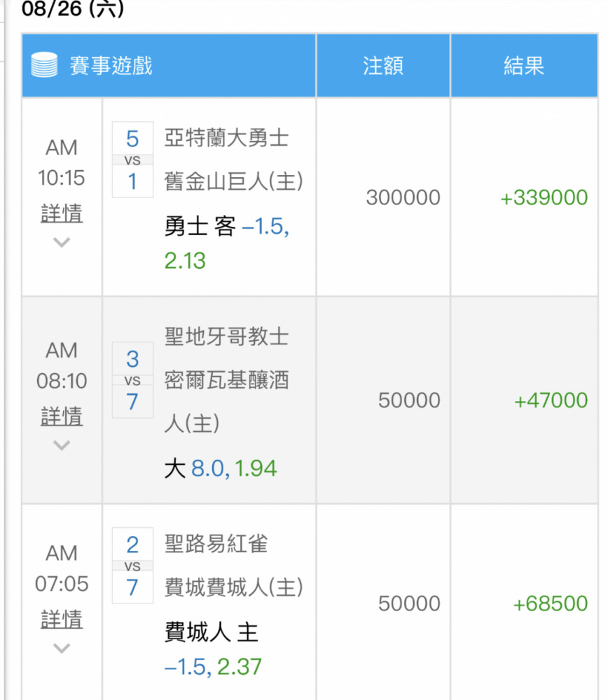
Task: Click the 注額 column header
Action: (x=383, y=66)
